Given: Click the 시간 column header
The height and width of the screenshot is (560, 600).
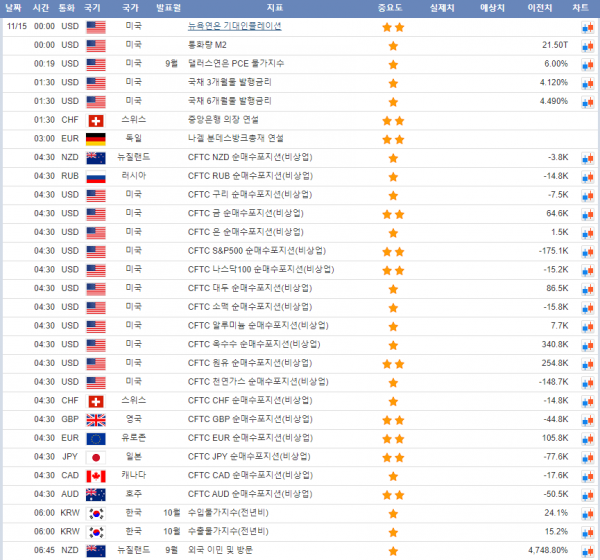Looking at the screenshot, I should [x=43, y=7].
